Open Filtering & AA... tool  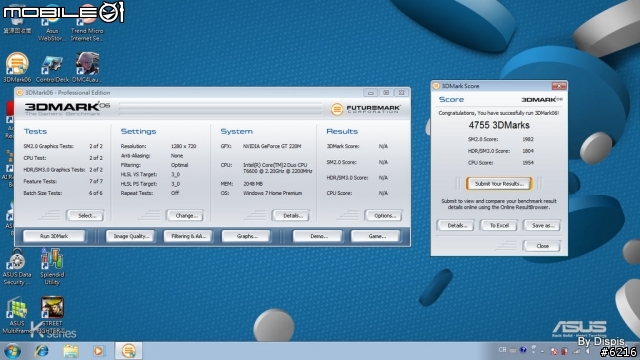[x=188, y=236]
